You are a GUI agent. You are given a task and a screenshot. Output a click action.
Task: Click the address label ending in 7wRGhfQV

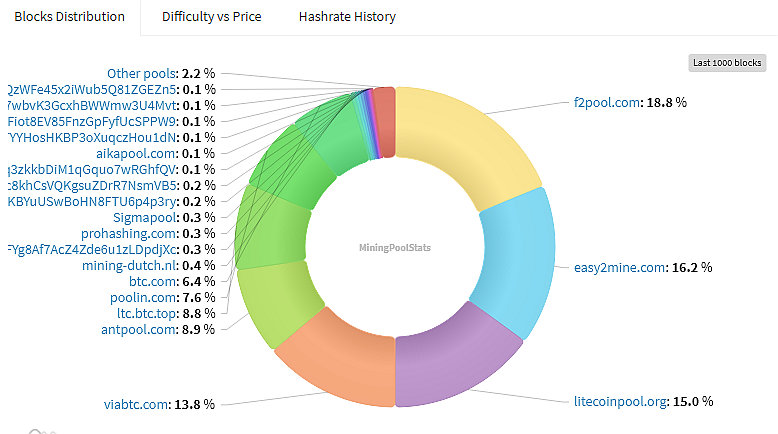[x=92, y=170]
